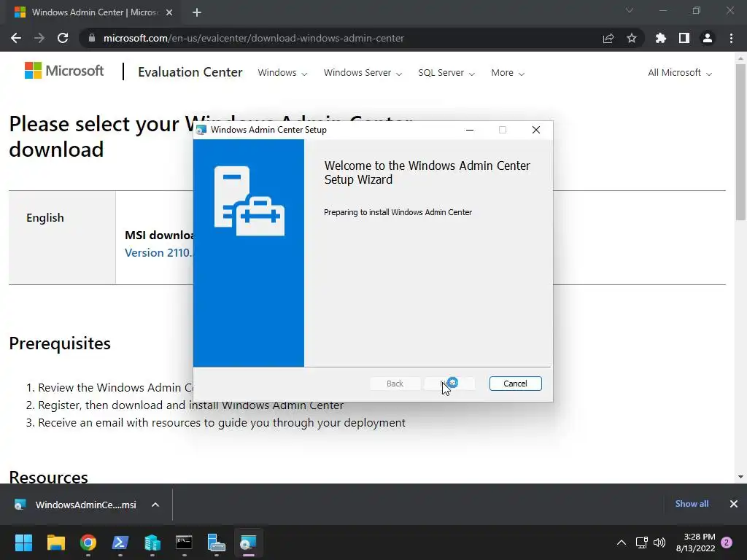Click the address bar URL
This screenshot has height=560, width=747.
tap(253, 38)
